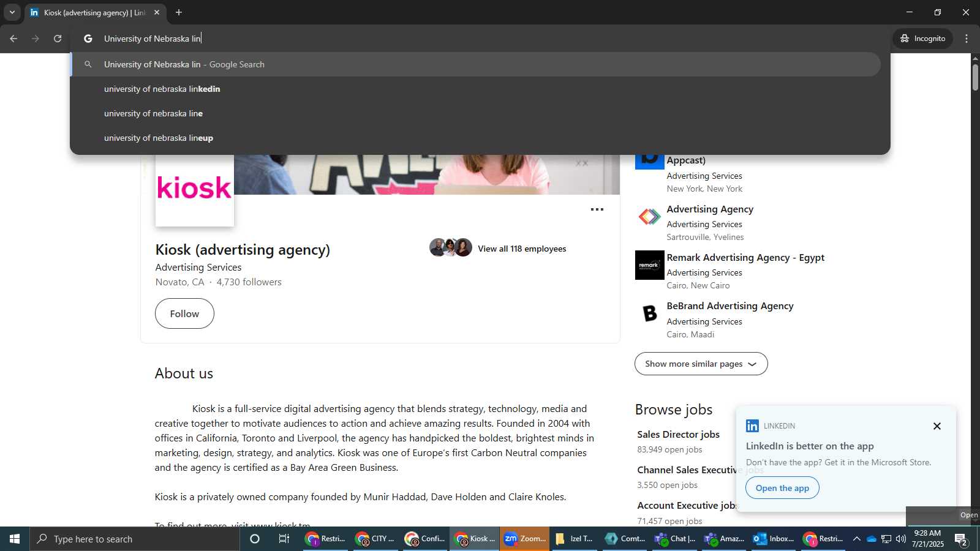980x551 pixels.
Task: Click the browser forward arrow
Action: [x=36, y=39]
